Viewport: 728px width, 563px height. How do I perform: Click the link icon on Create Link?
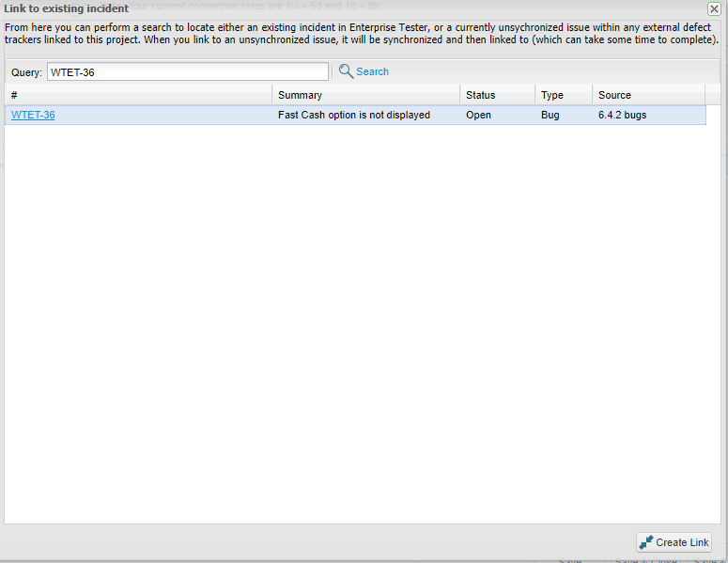(x=645, y=542)
